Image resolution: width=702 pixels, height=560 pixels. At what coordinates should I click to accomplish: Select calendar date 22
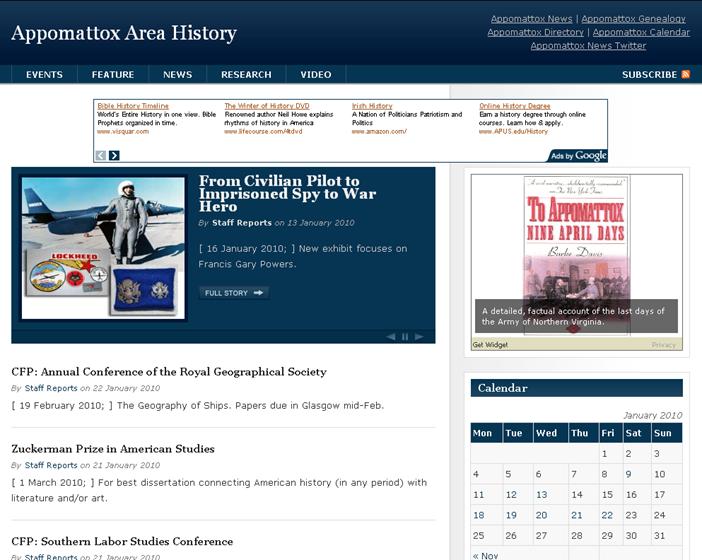pos(607,515)
